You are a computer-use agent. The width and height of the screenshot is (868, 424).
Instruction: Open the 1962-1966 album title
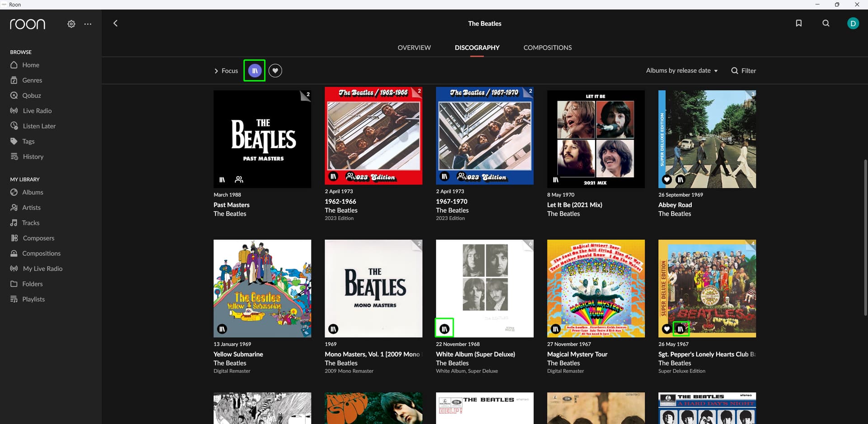pos(340,201)
